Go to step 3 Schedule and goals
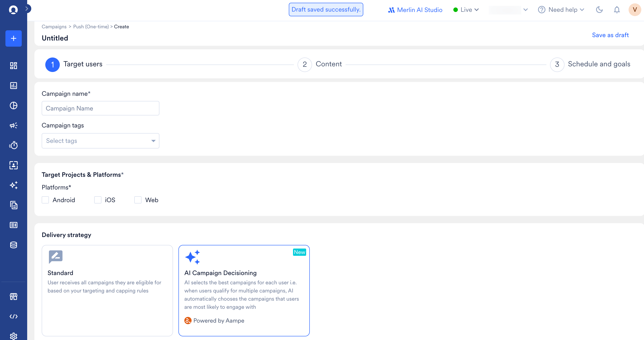 pos(590,65)
